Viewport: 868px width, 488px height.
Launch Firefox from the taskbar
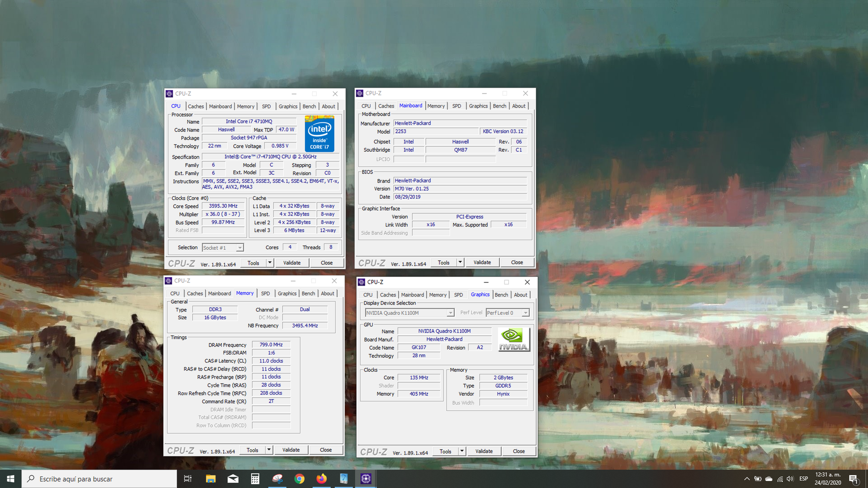[321, 479]
